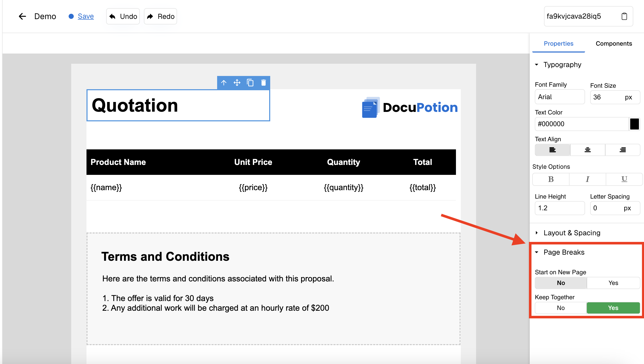Duplicate the Quotation element using the copy icon

tap(250, 83)
